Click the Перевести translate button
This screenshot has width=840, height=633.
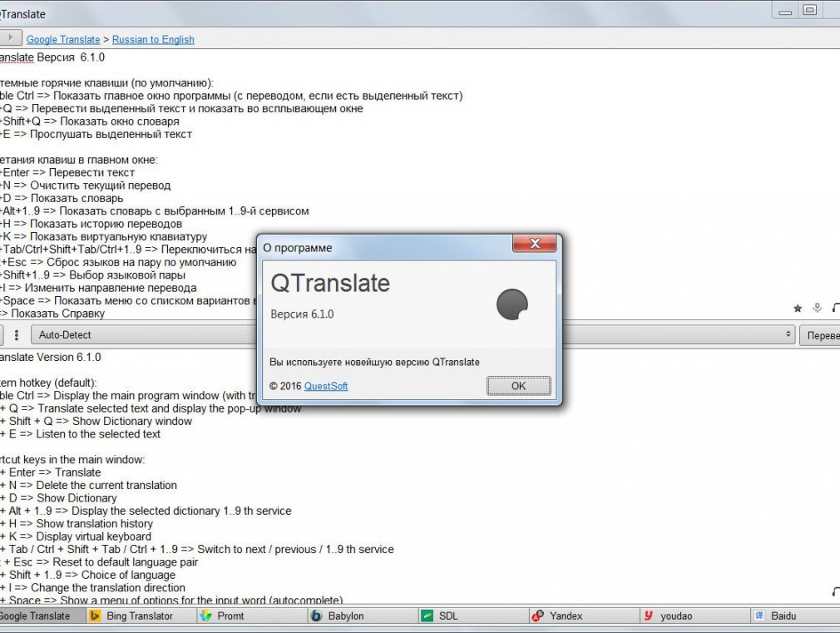click(x=820, y=335)
